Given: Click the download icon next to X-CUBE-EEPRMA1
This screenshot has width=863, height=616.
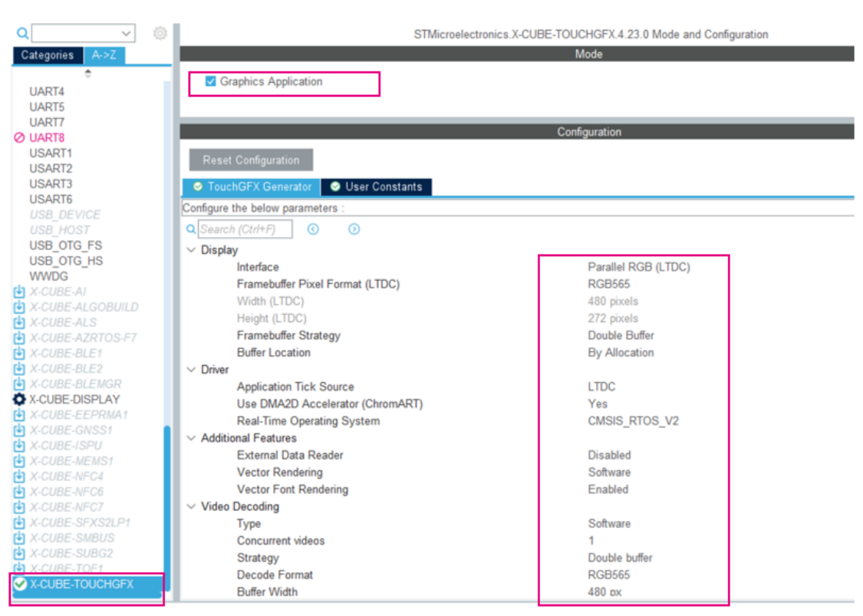Looking at the screenshot, I should tap(19, 415).
